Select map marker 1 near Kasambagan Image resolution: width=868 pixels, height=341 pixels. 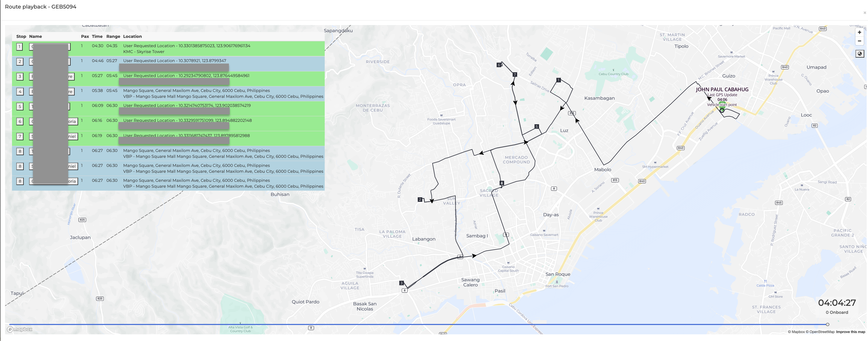(559, 80)
